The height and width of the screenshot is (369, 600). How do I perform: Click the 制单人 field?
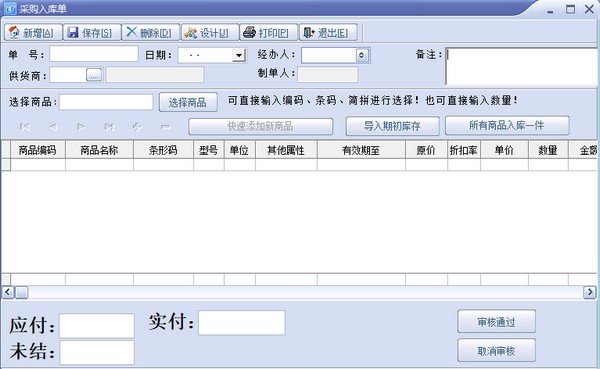click(328, 75)
